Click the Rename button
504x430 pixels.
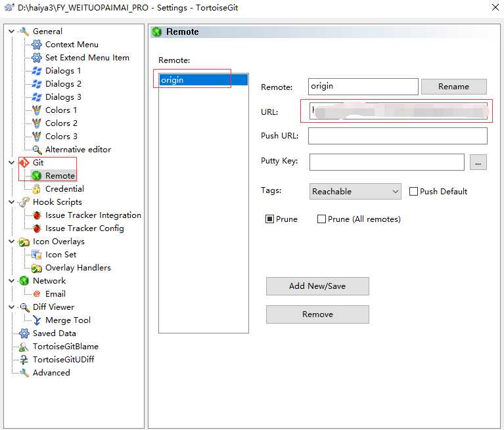tap(454, 87)
